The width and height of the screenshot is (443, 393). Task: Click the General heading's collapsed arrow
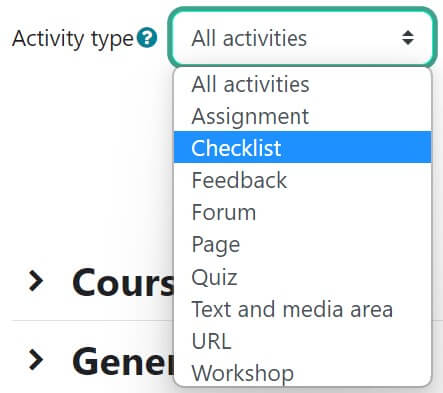click(36, 360)
